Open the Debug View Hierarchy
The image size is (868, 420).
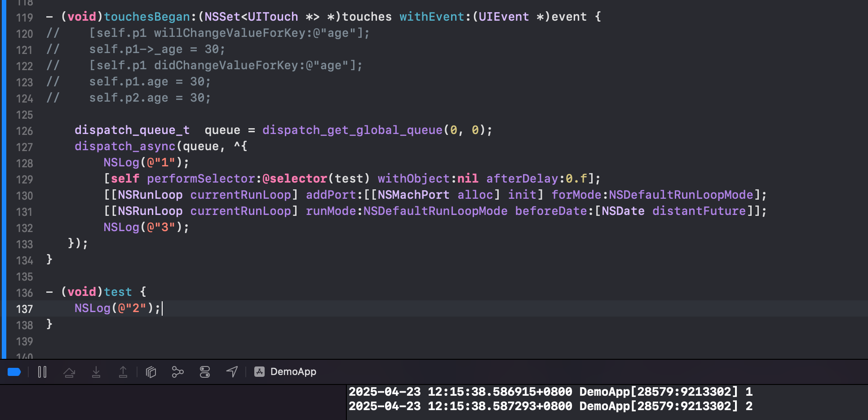pos(151,372)
